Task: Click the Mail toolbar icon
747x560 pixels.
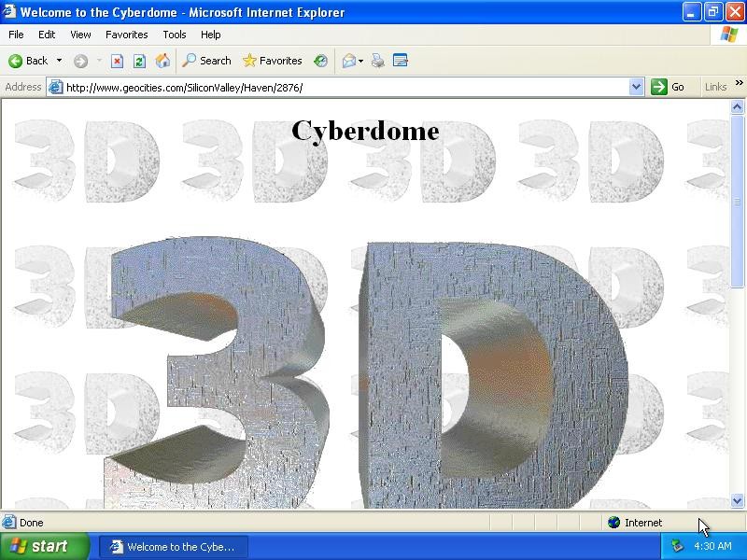Action: tap(349, 61)
